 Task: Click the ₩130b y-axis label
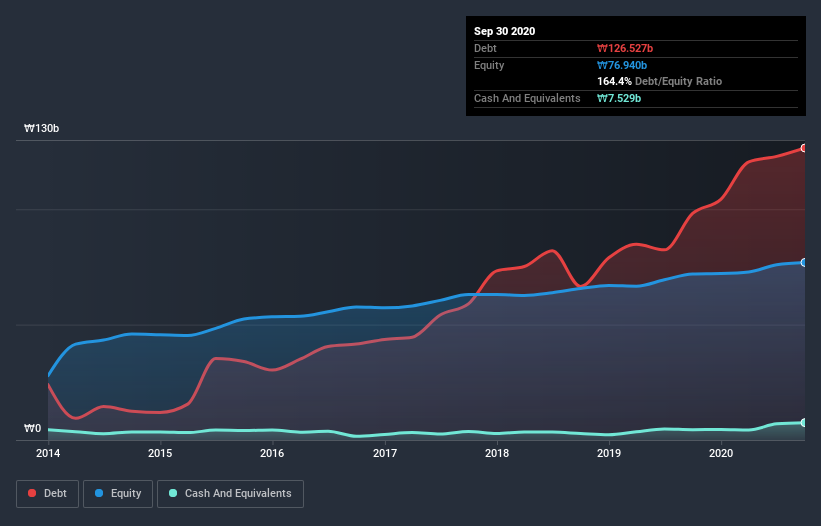[x=41, y=128]
